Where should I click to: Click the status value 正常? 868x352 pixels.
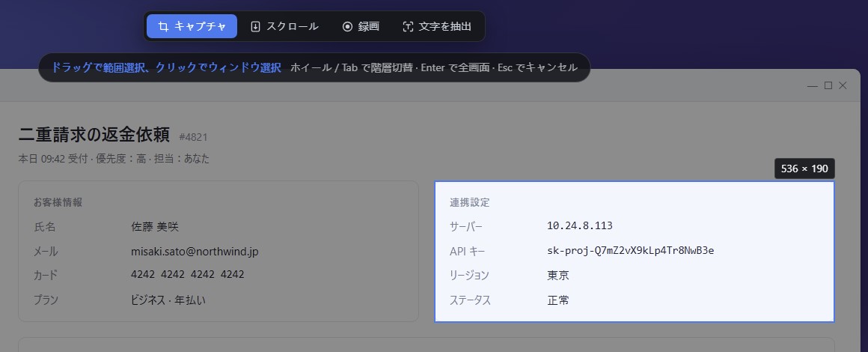tap(558, 300)
